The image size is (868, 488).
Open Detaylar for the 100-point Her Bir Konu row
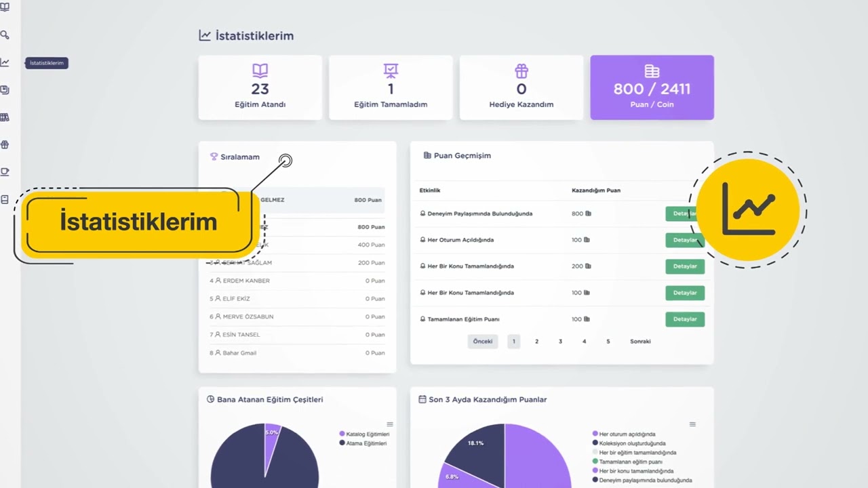tap(685, 293)
